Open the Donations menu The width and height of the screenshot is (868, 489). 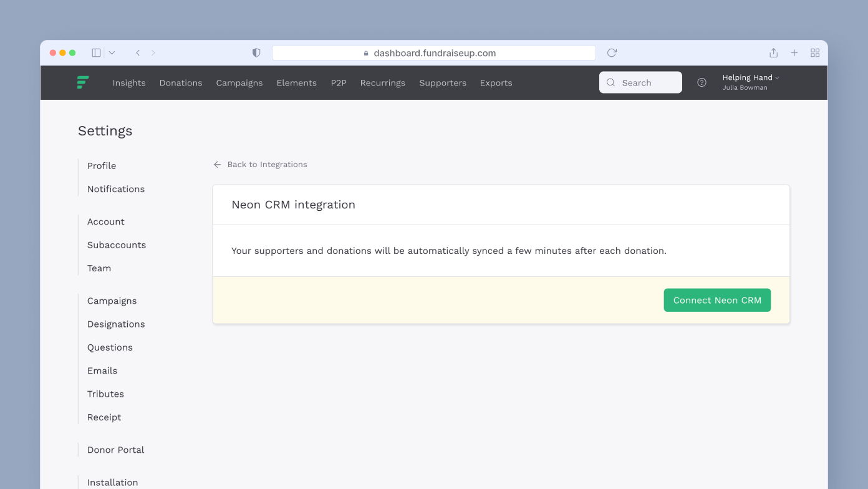181,83
